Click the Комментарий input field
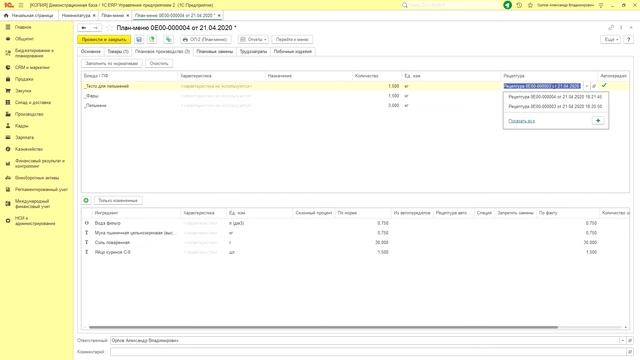 [x=368, y=351]
